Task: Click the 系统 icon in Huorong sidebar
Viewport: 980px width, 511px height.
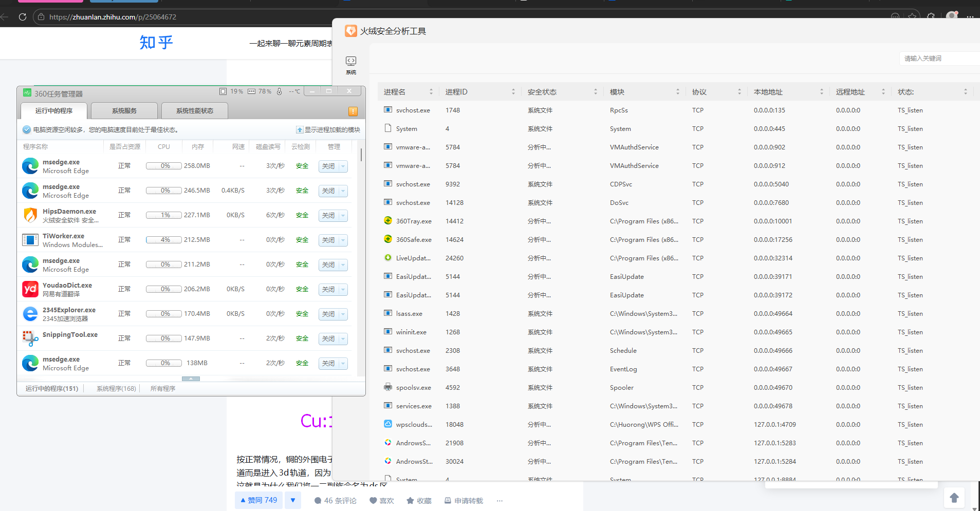Action: point(351,65)
